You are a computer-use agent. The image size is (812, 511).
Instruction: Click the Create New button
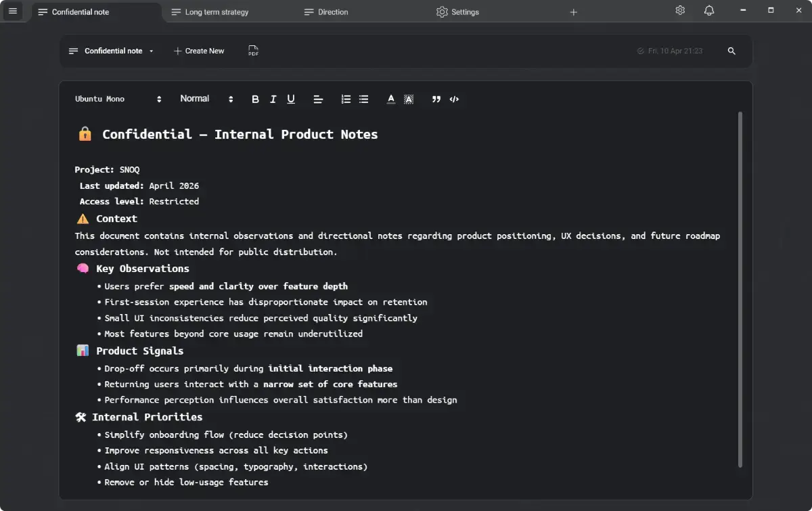(199, 51)
